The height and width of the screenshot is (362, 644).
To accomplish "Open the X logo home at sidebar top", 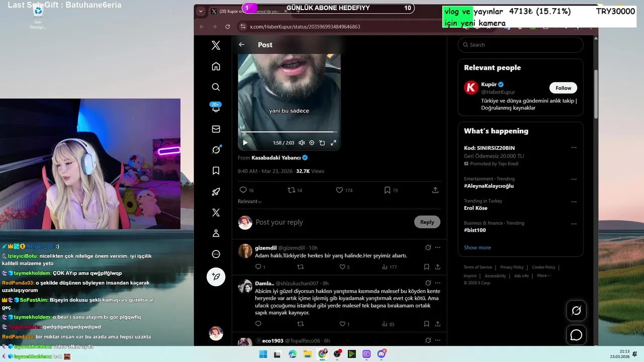I will [x=216, y=45].
